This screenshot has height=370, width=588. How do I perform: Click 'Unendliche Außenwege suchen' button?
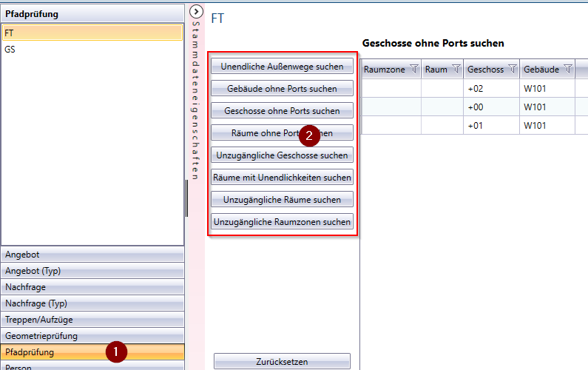pyautogui.click(x=282, y=67)
